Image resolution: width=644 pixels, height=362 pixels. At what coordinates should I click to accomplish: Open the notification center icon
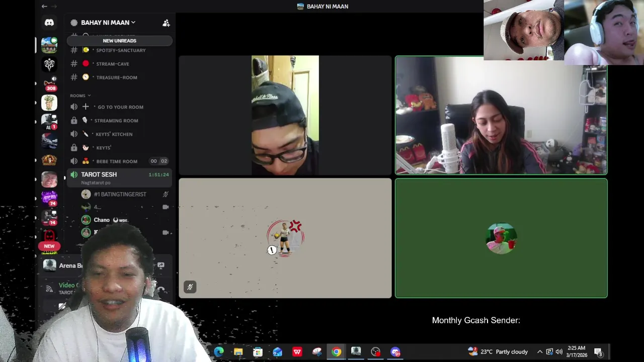tap(598, 352)
